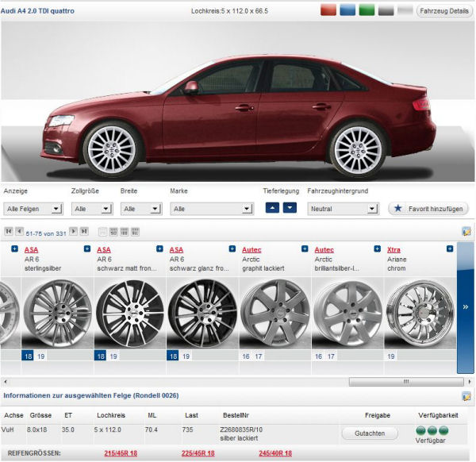The width and height of the screenshot is (476, 462).
Task: Click Favorit hinzufügen button
Action: [428, 209]
